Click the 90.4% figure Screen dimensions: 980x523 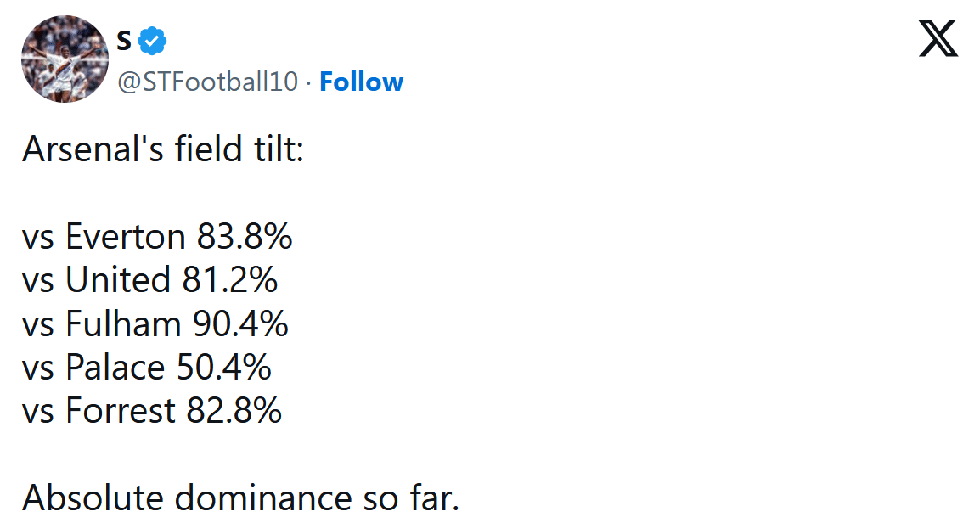(x=240, y=324)
